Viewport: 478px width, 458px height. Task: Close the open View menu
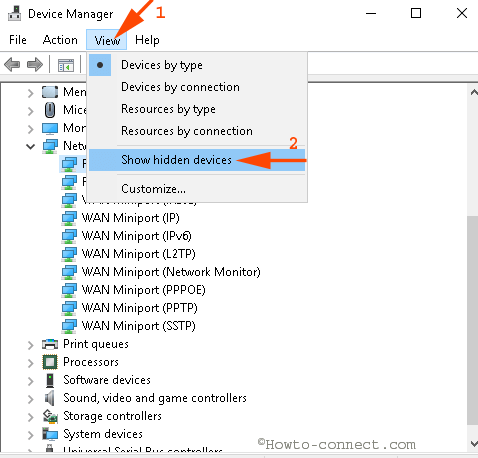[107, 40]
